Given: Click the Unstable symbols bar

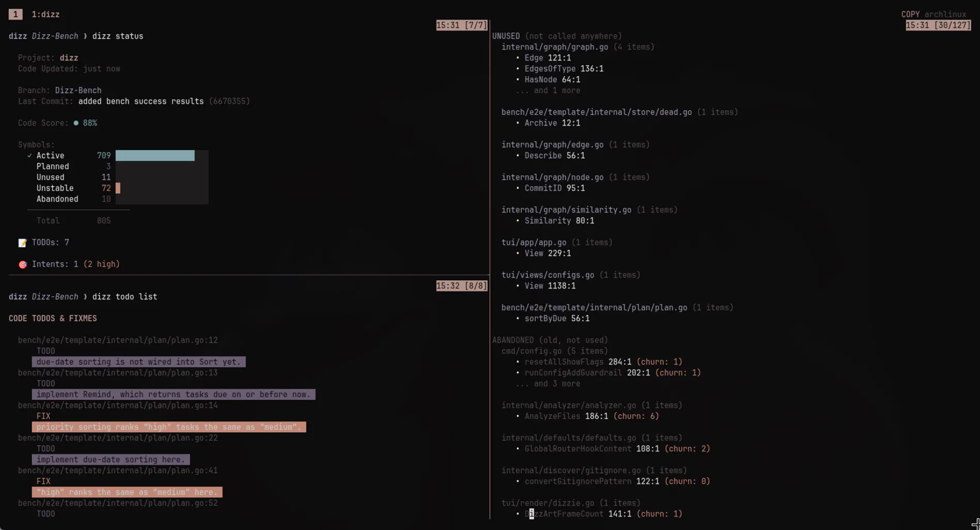Looking at the screenshot, I should point(118,188).
